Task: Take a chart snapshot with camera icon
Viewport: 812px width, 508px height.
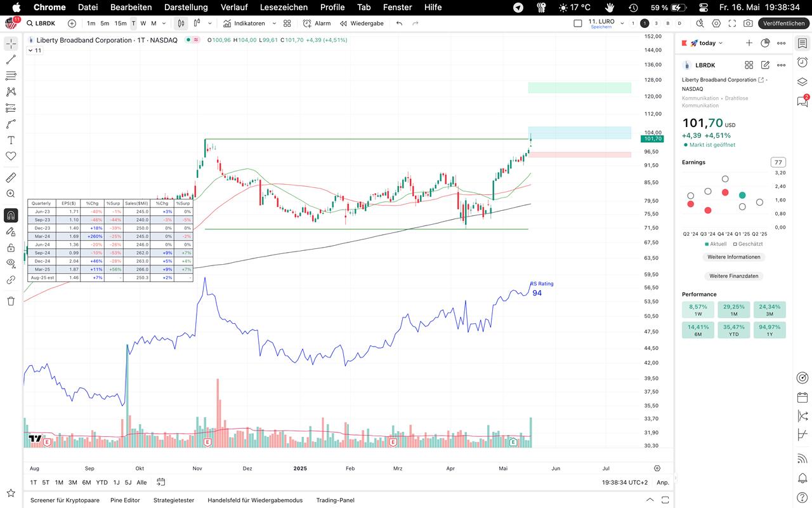Action: coord(748,23)
